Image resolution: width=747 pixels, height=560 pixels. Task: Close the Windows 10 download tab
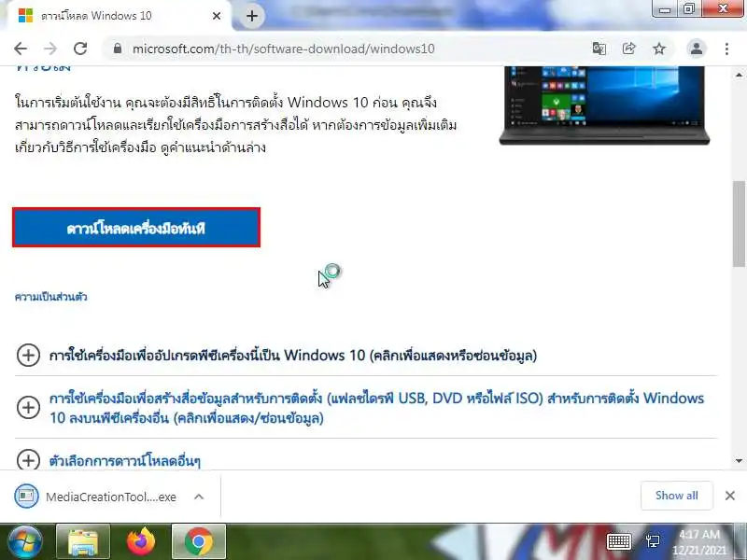click(217, 16)
